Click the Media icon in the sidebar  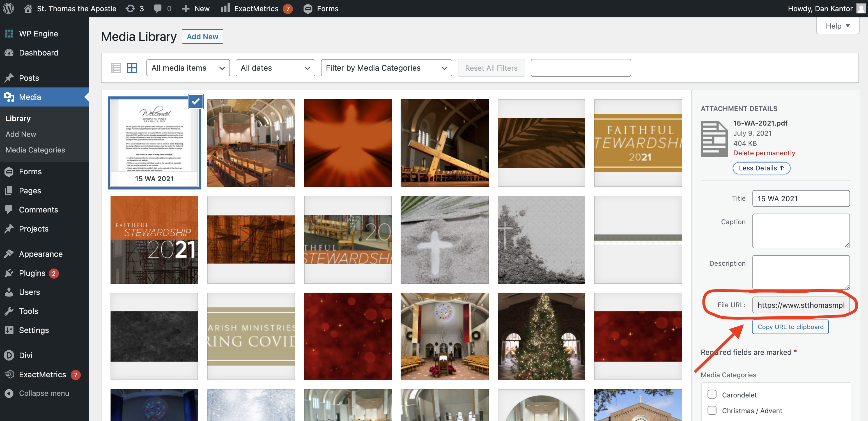[x=9, y=97]
